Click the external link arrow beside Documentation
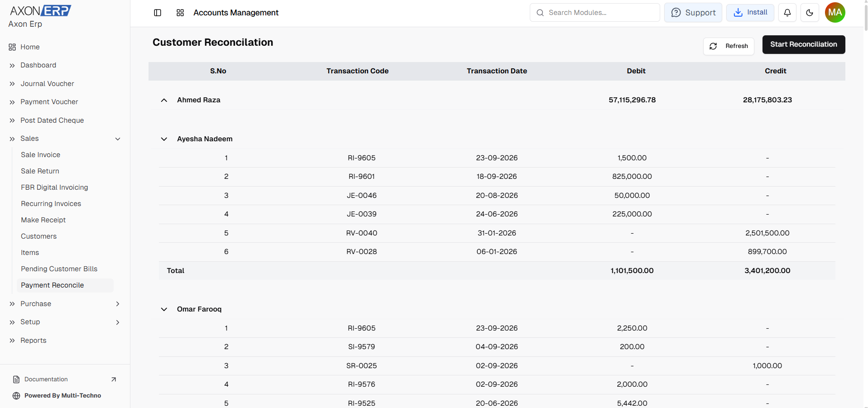Viewport: 868px width, 408px height. coord(114,379)
